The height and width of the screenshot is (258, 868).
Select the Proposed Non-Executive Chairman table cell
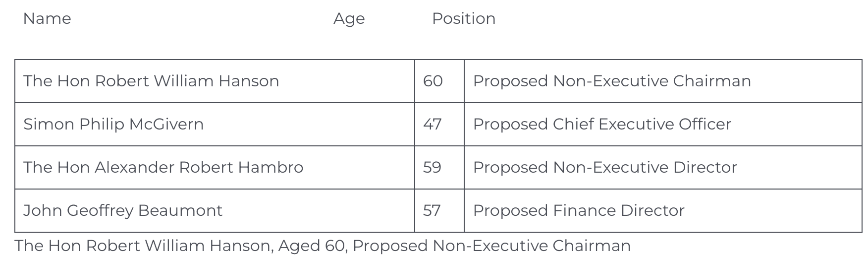click(x=612, y=81)
